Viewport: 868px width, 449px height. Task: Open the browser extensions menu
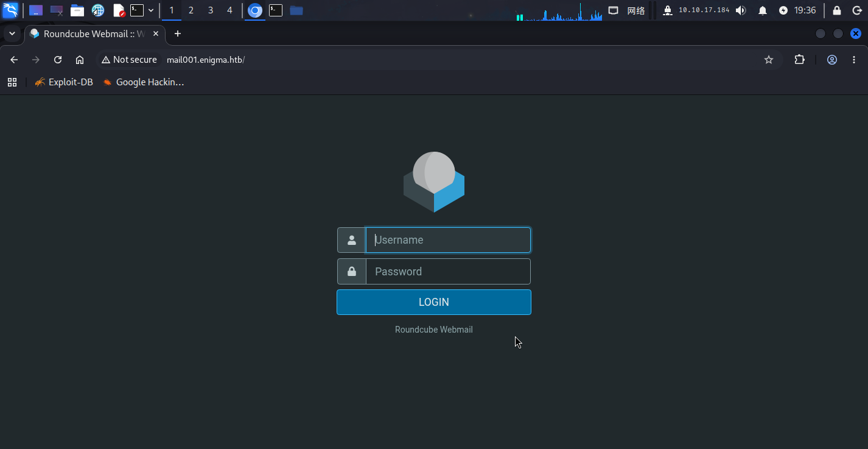(x=799, y=60)
